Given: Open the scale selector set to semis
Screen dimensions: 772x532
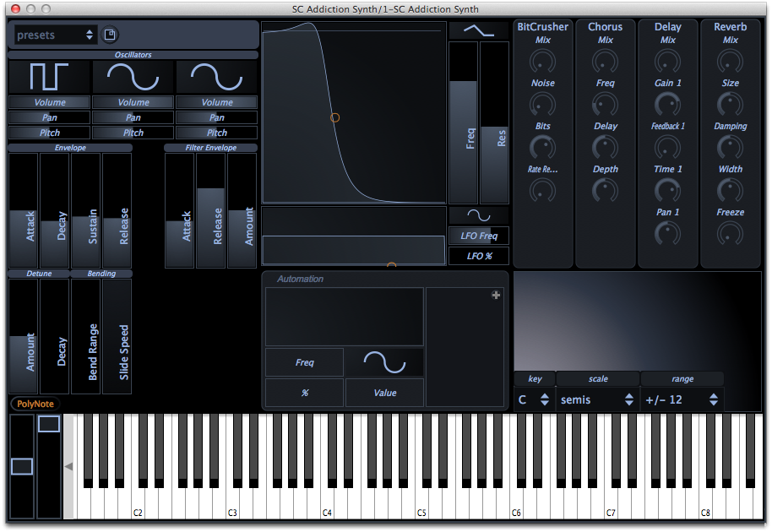Looking at the screenshot, I should (597, 399).
